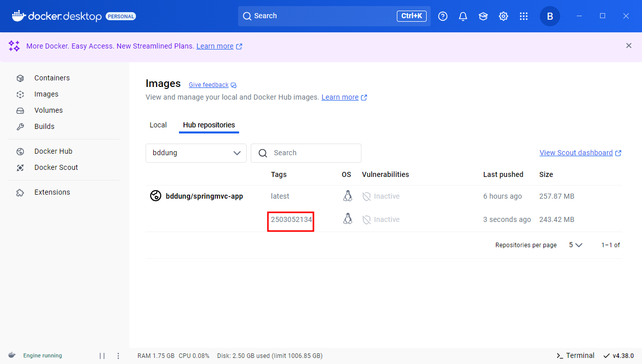Click the Tags column header

[x=279, y=174]
